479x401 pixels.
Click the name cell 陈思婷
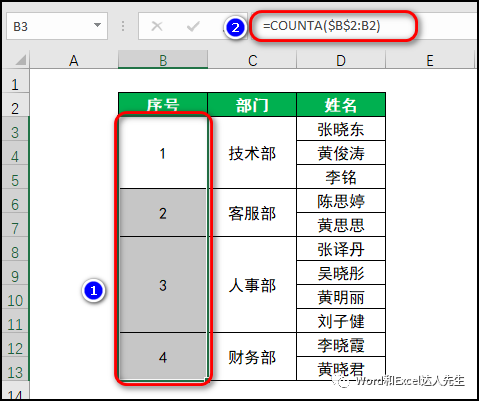point(341,201)
